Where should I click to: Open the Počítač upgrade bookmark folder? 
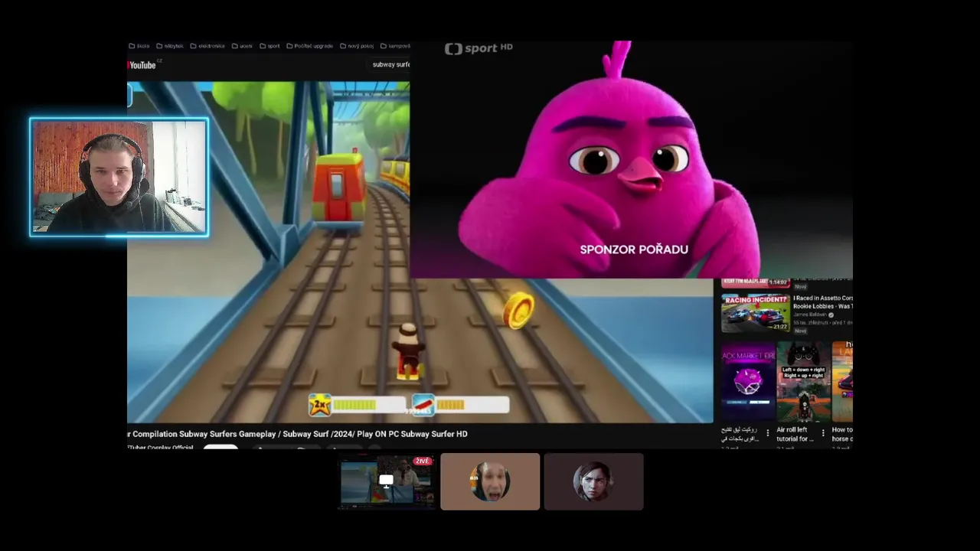click(310, 46)
